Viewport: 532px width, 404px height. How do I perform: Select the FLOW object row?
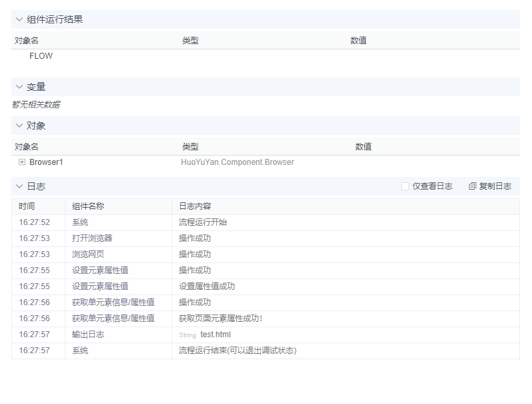(41, 56)
